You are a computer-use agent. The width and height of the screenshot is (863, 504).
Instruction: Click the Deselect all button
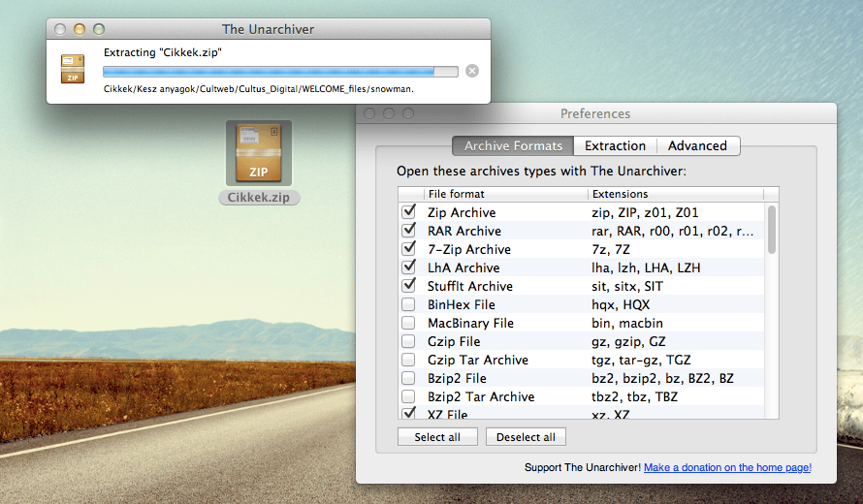pos(526,437)
